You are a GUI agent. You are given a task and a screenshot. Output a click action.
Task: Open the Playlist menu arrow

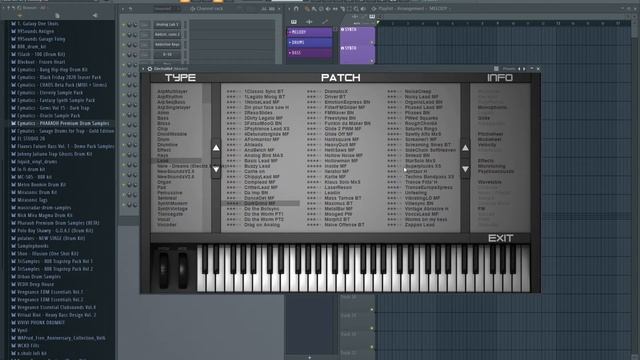(289, 9)
